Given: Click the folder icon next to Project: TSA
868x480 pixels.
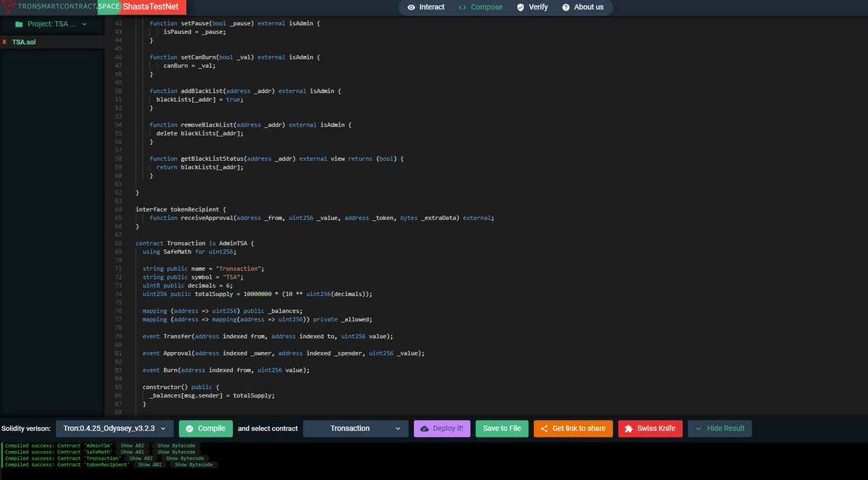Looking at the screenshot, I should point(19,24).
